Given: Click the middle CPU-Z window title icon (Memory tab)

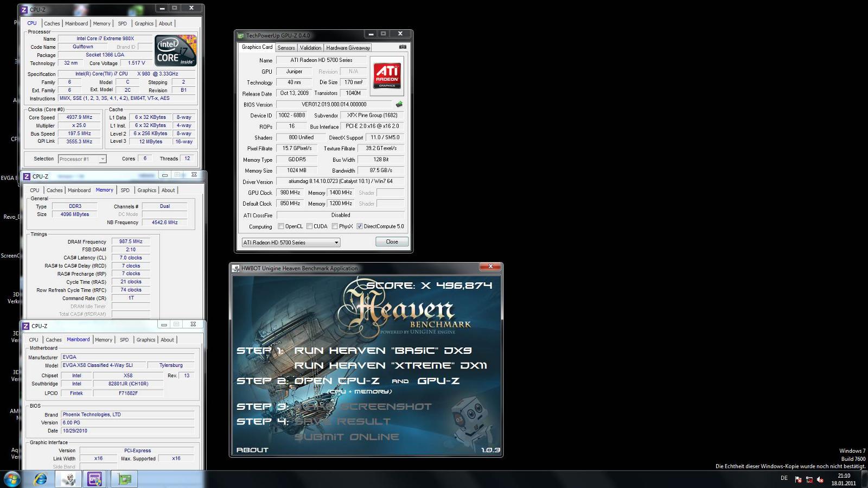Looking at the screenshot, I should pyautogui.click(x=27, y=176).
